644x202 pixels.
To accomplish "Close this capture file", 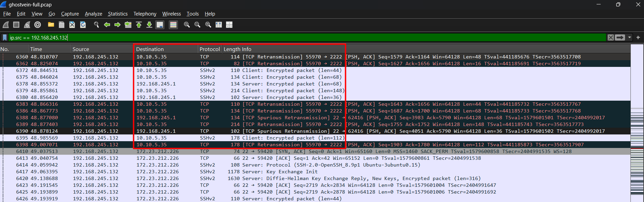I will coord(72,25).
